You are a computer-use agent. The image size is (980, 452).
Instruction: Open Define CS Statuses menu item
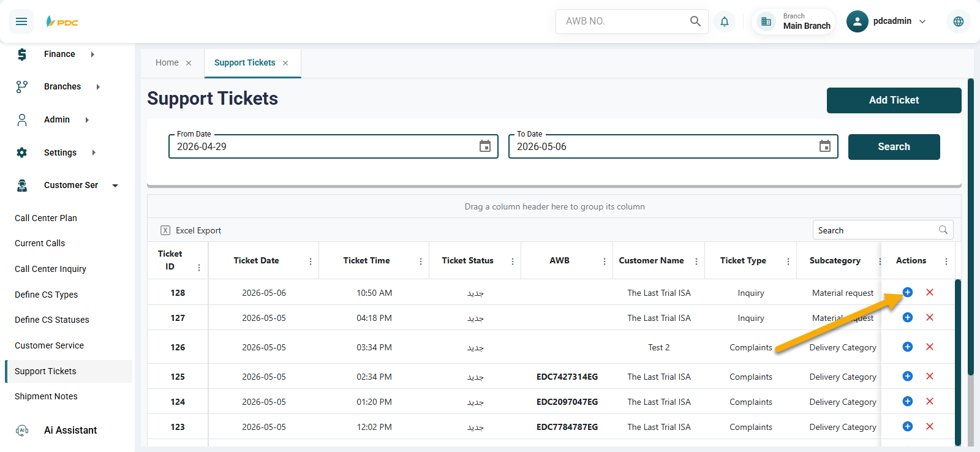[52, 320]
